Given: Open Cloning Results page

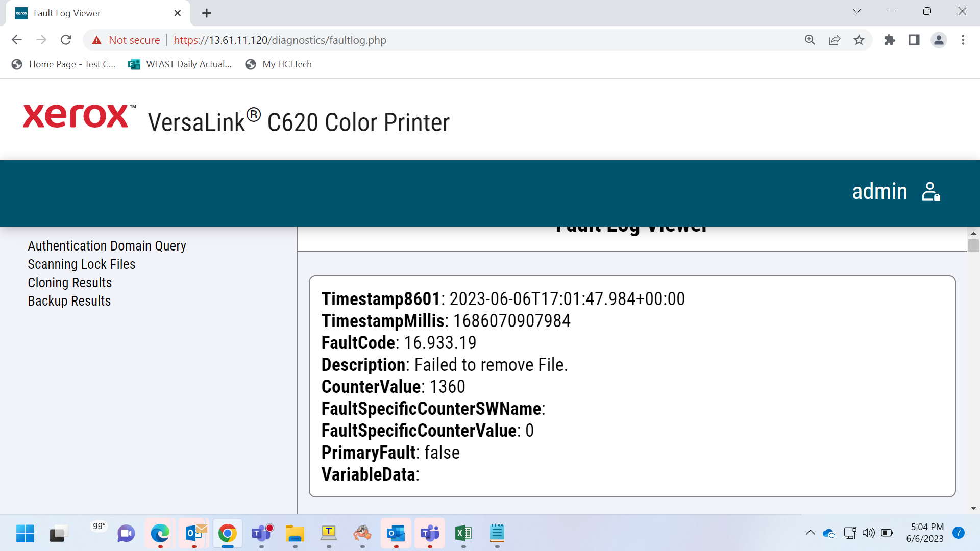Looking at the screenshot, I should (x=70, y=283).
